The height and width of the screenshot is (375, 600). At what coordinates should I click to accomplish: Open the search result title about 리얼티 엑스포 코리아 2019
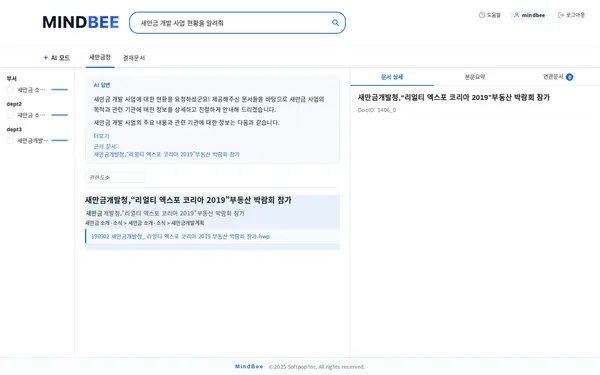[x=188, y=200]
